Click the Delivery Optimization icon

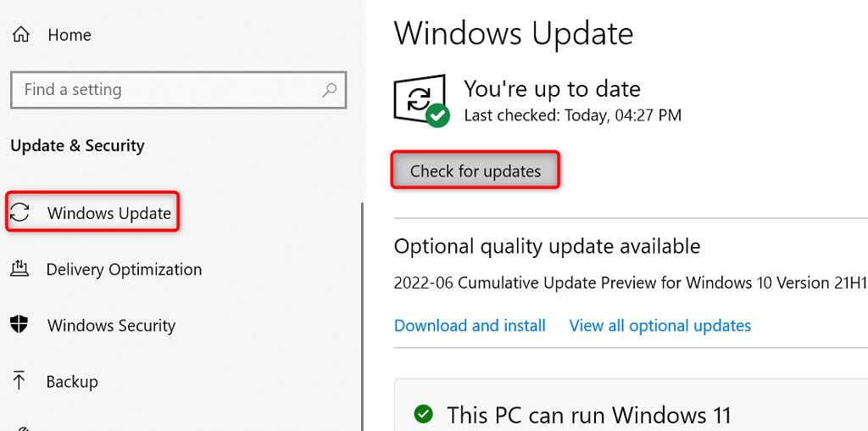pyautogui.click(x=19, y=270)
